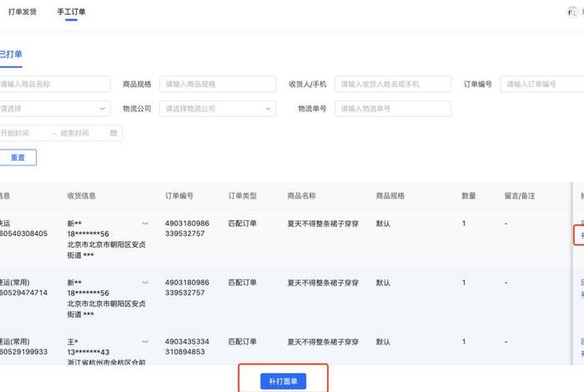This screenshot has width=584, height=392.
Task: Click the 收货信息 column header
Action: (x=82, y=196)
